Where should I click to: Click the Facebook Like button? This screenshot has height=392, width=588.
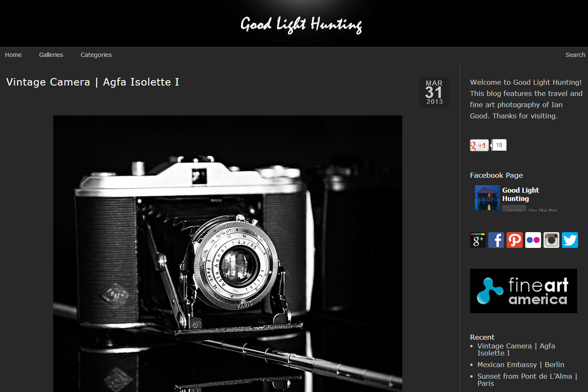coord(514,209)
